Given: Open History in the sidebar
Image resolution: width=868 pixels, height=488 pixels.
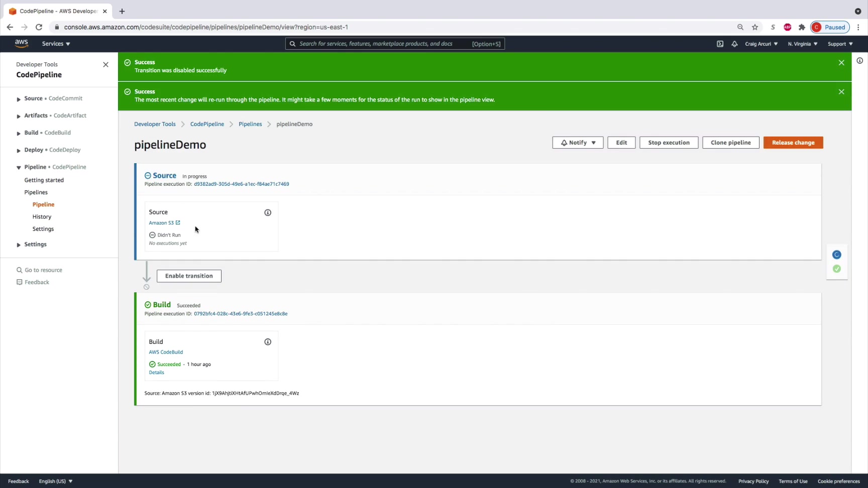Looking at the screenshot, I should click(x=42, y=217).
